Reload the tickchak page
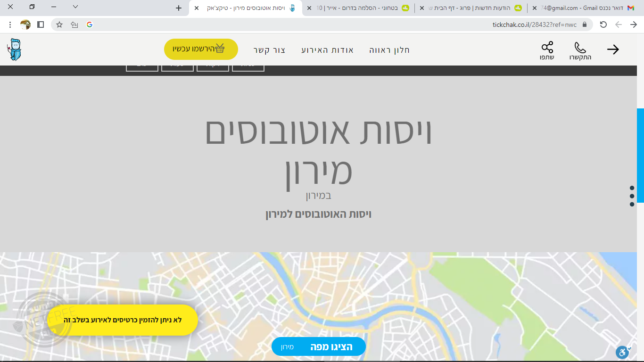644x362 pixels. [x=603, y=25]
